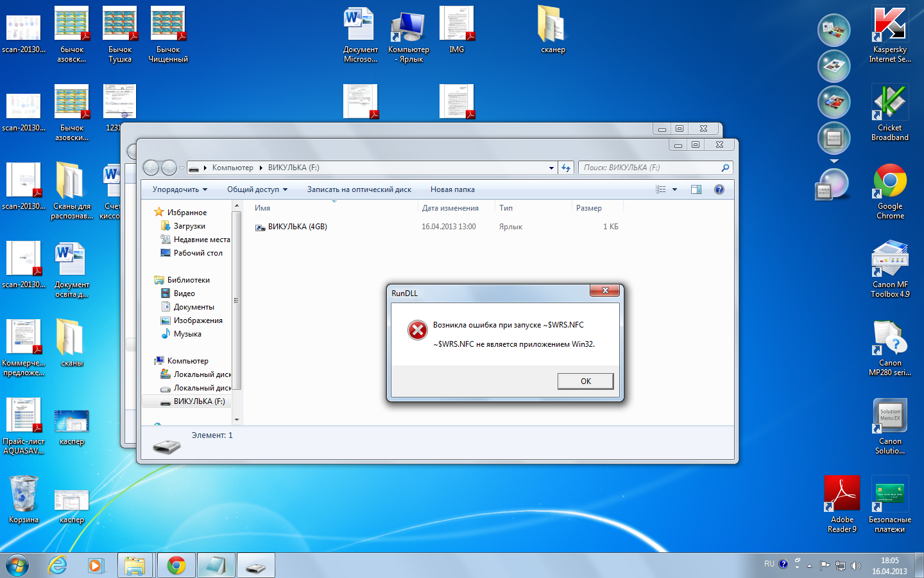Select the Google Chrome desktop shortcut
The height and width of the screenshot is (578, 924).
click(x=890, y=192)
